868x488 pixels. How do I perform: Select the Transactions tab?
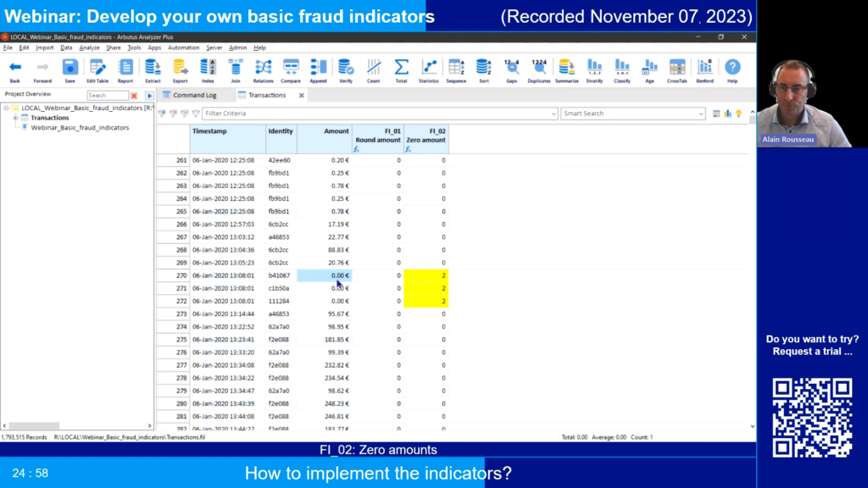coord(266,95)
